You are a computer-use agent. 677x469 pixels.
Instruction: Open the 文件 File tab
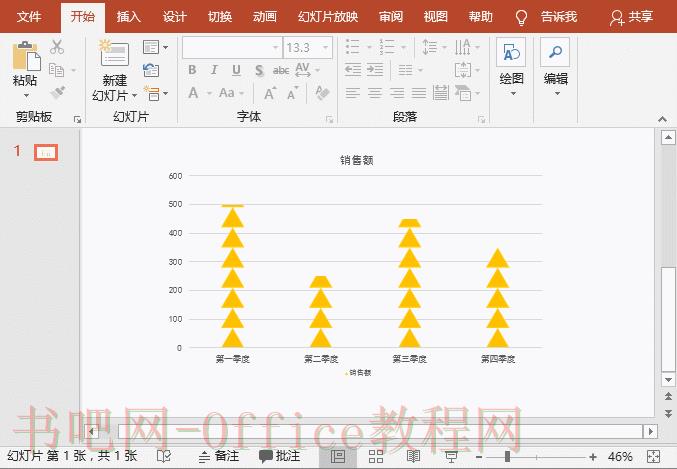tap(29, 17)
